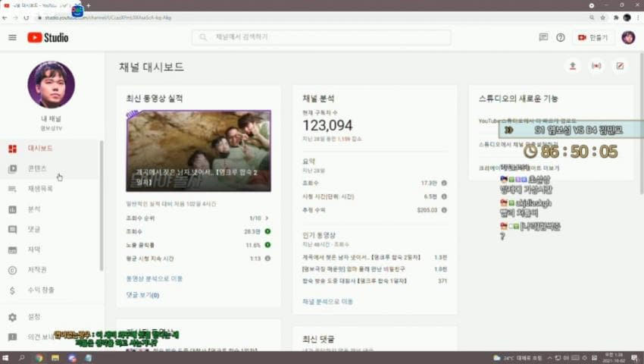The height and width of the screenshot is (364, 644).
Task: Click info icon next to summary 조회수
Action: click(444, 183)
